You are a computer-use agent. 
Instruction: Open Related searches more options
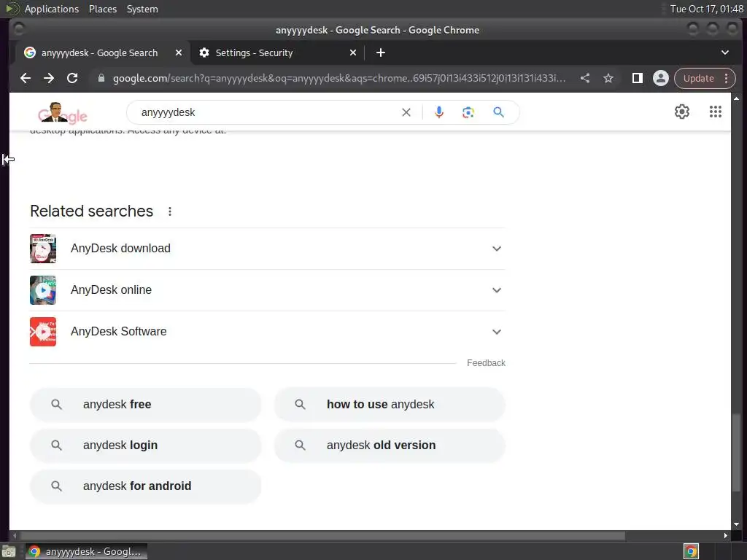(x=170, y=211)
